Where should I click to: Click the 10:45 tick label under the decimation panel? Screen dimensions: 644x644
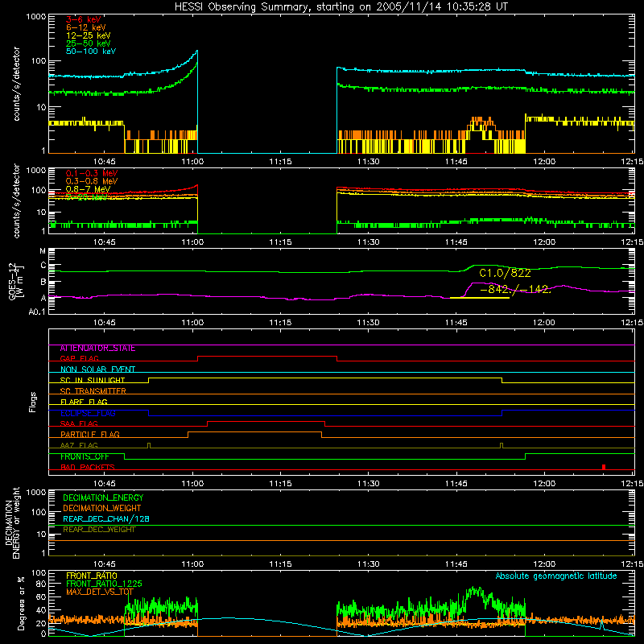pos(105,563)
